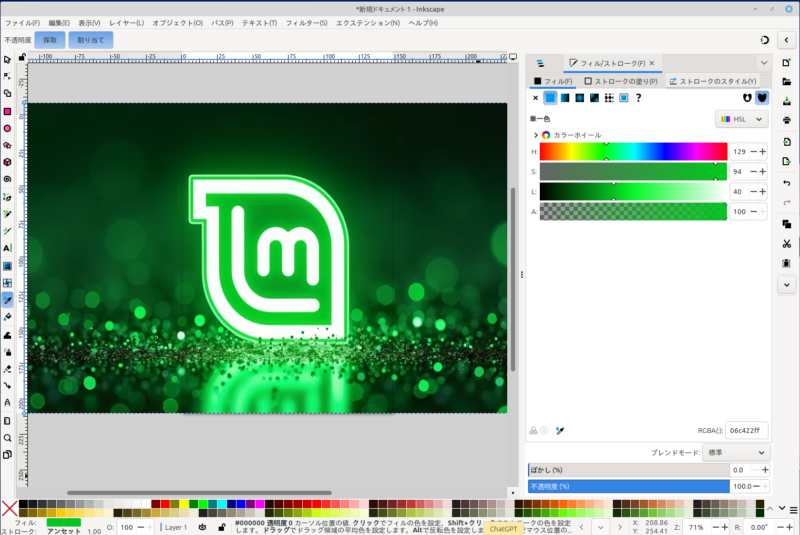Image resolution: width=800 pixels, height=535 pixels.
Task: Choose the Unknown paint question mark icon
Action: (x=639, y=98)
